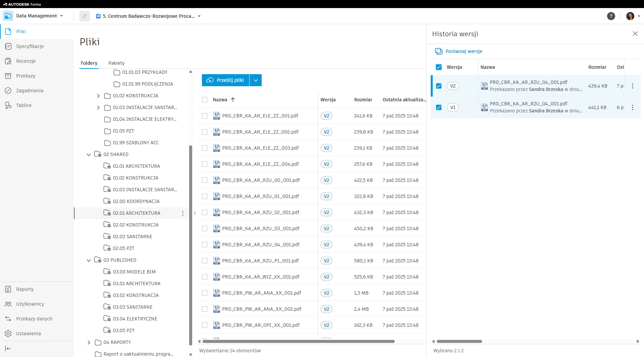Click the version history horizontal scrollbar
644x357 pixels.
[x=459, y=342]
